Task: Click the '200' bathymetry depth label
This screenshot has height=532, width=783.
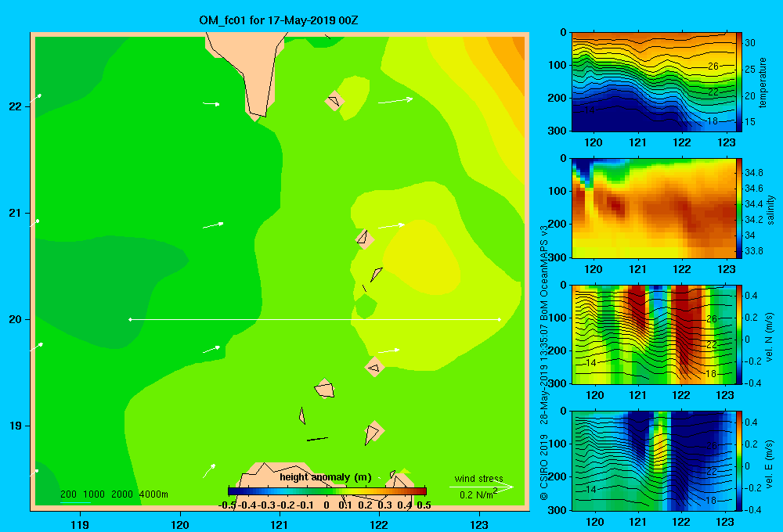Action: coord(68,494)
